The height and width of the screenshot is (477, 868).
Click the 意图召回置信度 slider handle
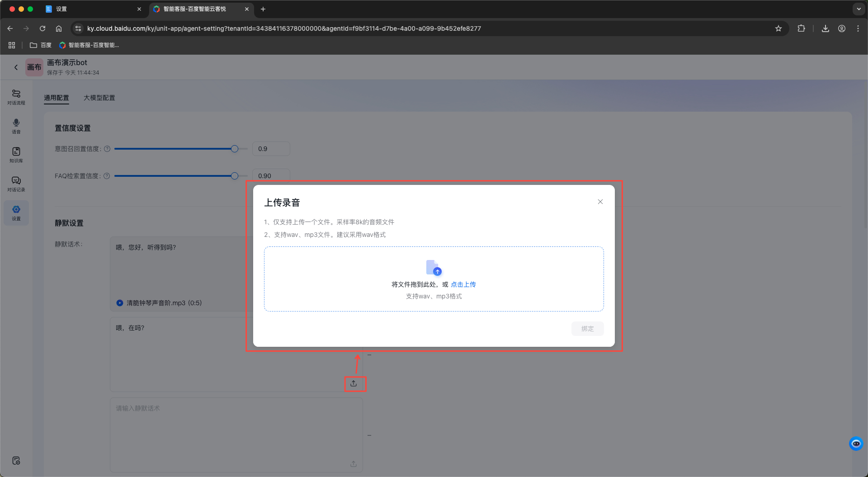click(x=235, y=149)
